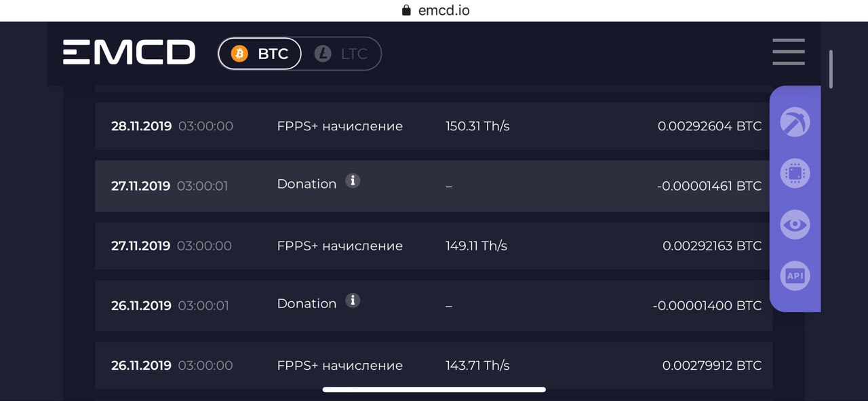Select the 27.11.2019 FPPS+ начисление row

[434, 246]
